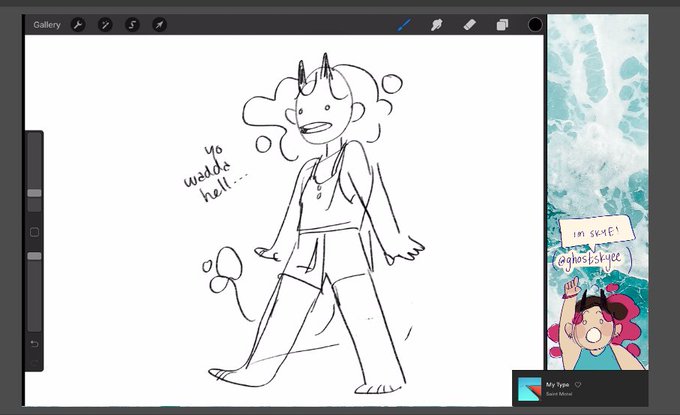Viewport: 680px width, 415px height.
Task: Open the Actions wrench menu
Action: tap(78, 25)
